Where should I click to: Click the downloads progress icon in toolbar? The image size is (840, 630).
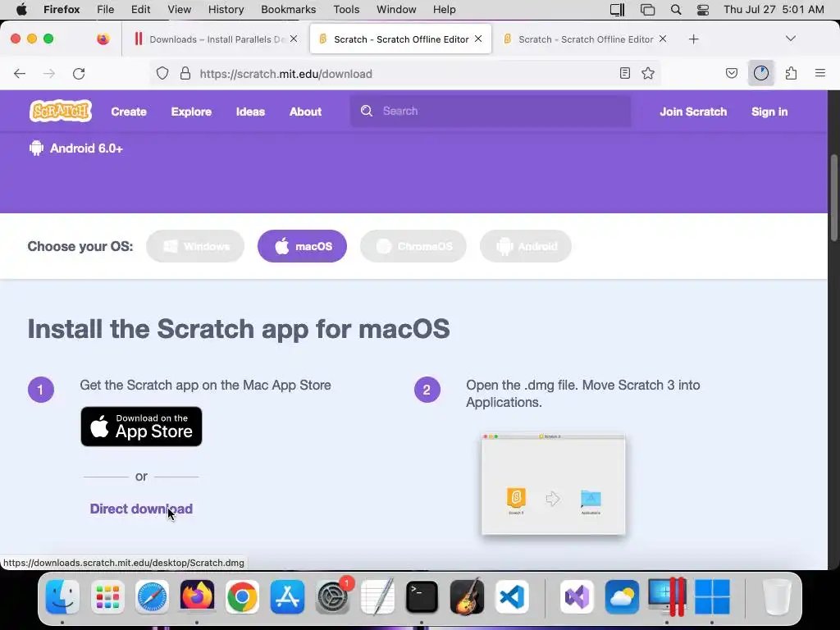(761, 73)
